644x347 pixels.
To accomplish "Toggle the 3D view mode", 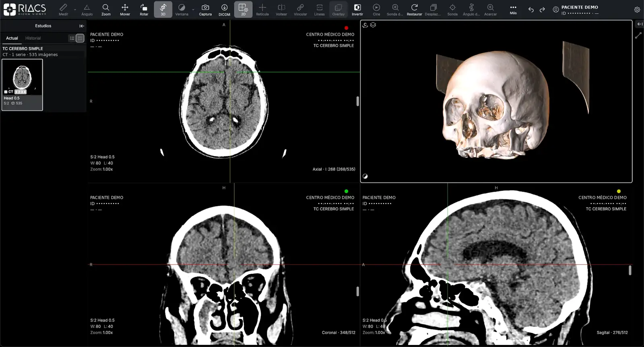I will [163, 9].
